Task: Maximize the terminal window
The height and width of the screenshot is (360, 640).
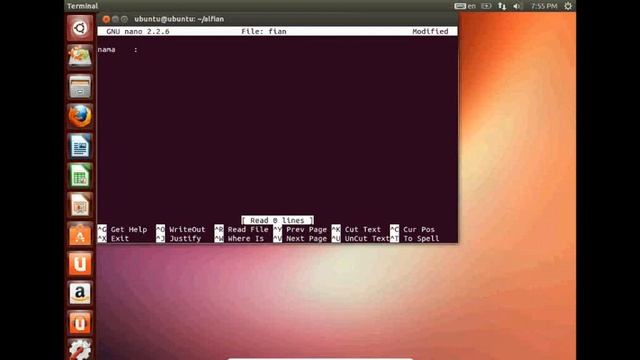Action: [x=124, y=19]
